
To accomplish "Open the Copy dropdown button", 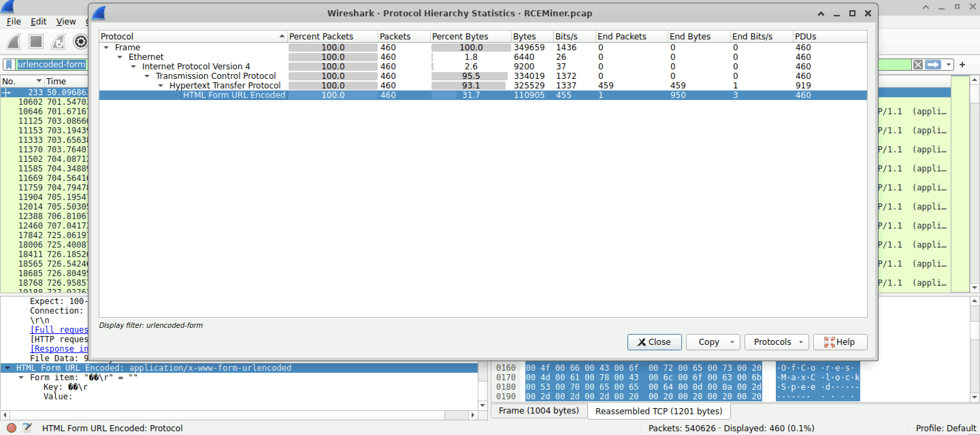I will pyautogui.click(x=713, y=342).
